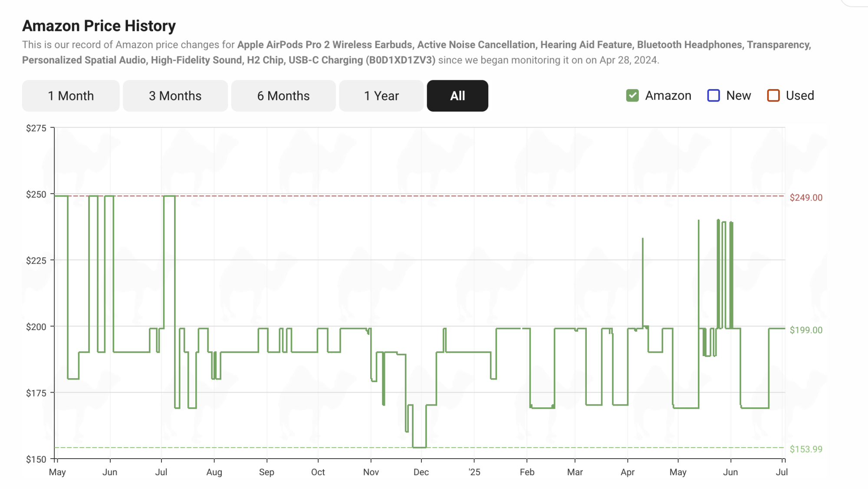Select the 1 Month range tab
The width and height of the screenshot is (868, 489).
tap(71, 96)
